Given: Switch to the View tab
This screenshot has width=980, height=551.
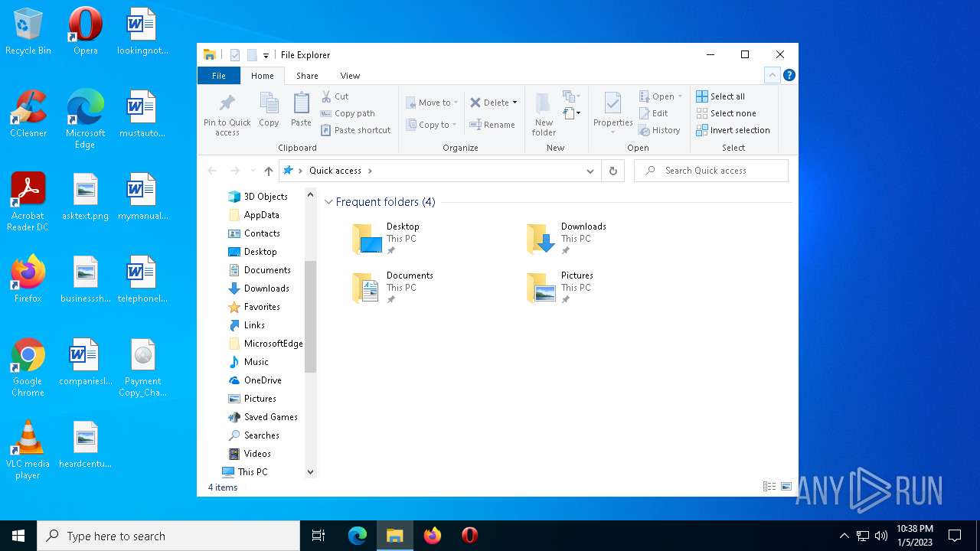Looking at the screenshot, I should coord(350,76).
